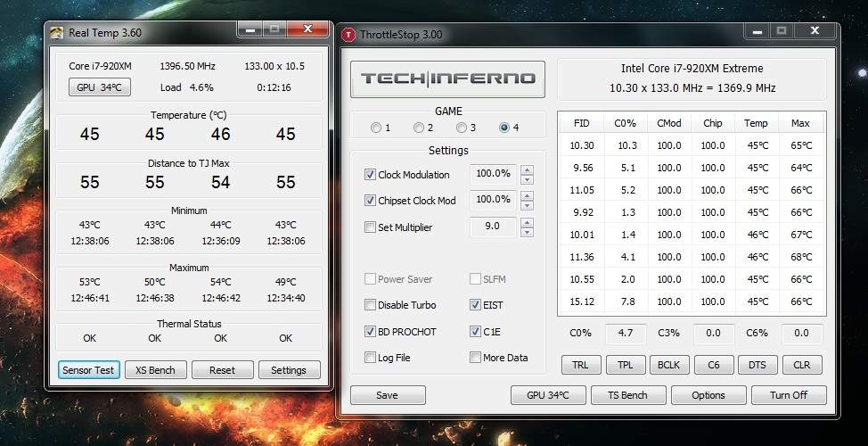Click the C3% summary value field
Viewport: 868px width, 446px height.
tap(714, 334)
